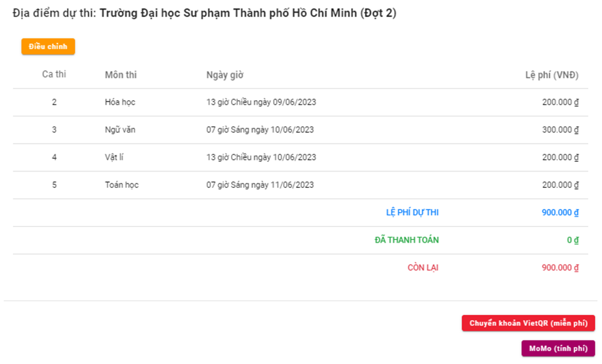Click the Ngày giờ column header
This screenshot has width=602, height=364.
(x=225, y=75)
